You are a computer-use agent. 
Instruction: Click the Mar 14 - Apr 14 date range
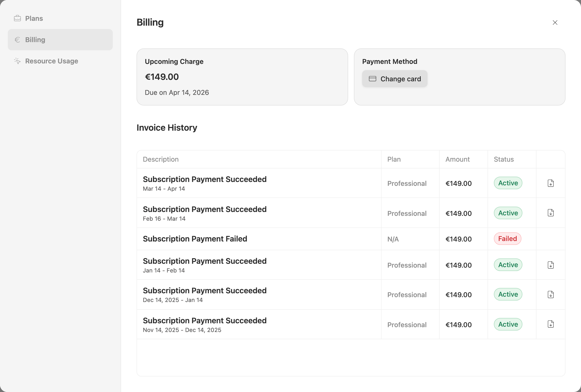[164, 189]
